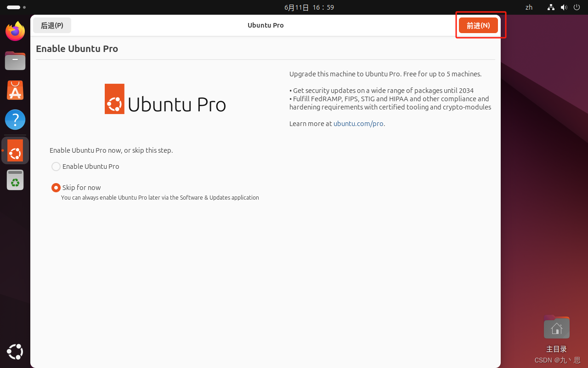This screenshot has height=368, width=588.
Task: Click the running Ubuntu setup icon in the dock
Action: 15,150
